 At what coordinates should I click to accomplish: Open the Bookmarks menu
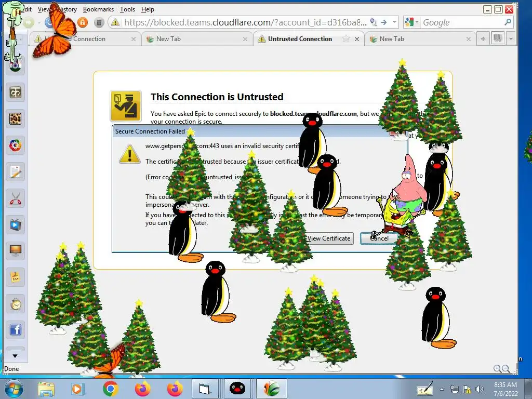tap(98, 9)
